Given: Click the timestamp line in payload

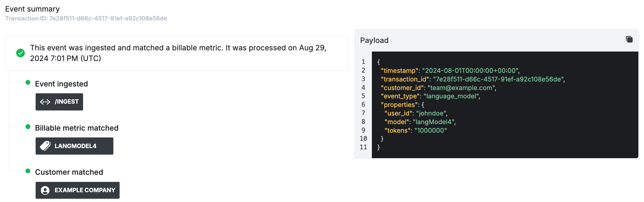Looking at the screenshot, I should click(450, 70).
